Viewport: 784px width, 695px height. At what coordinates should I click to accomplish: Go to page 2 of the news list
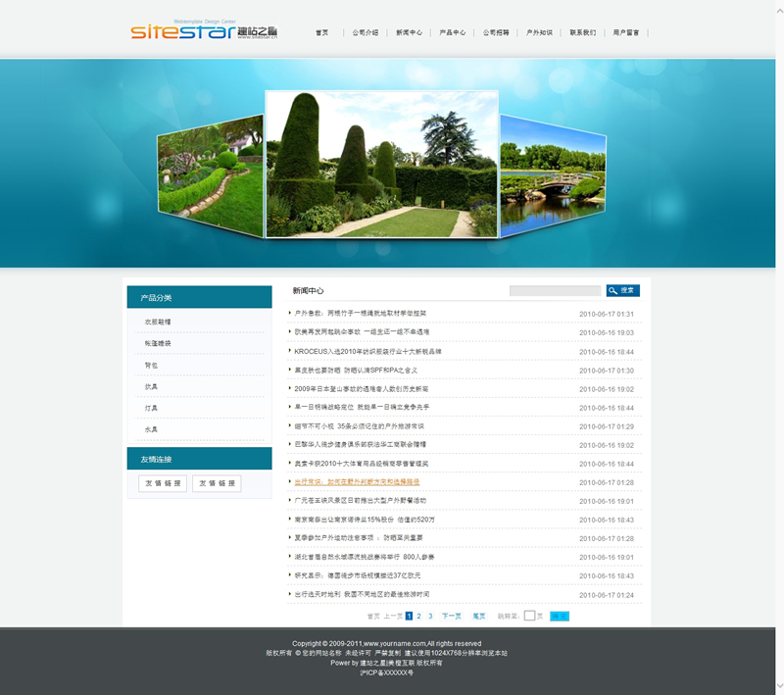418,616
